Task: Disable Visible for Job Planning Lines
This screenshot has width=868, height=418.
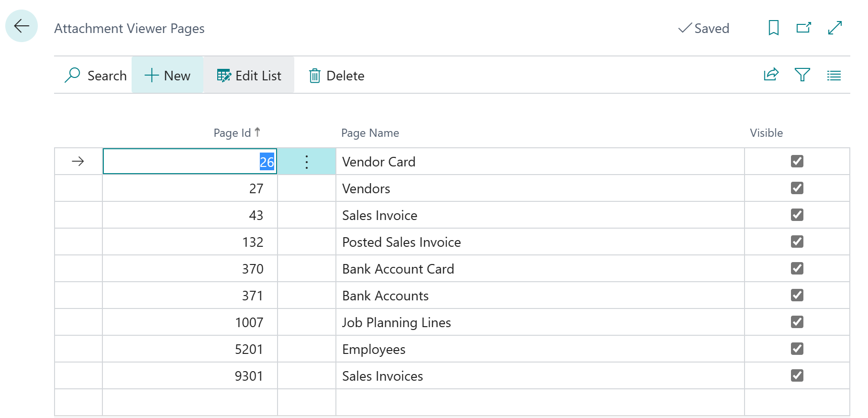Action: point(797,322)
